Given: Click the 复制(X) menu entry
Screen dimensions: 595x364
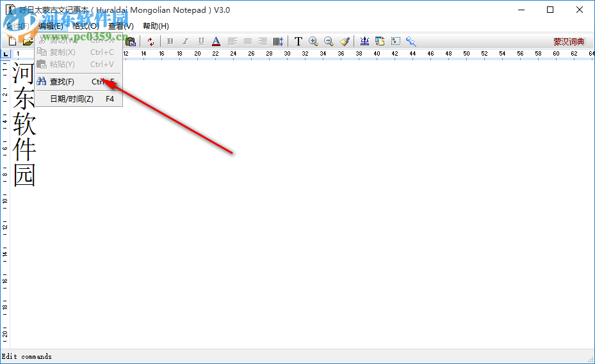Looking at the screenshot, I should coord(79,52).
